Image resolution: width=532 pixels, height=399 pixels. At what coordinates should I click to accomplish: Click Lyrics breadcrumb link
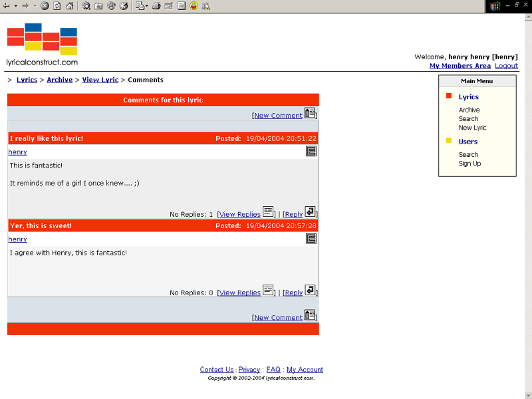pos(27,80)
